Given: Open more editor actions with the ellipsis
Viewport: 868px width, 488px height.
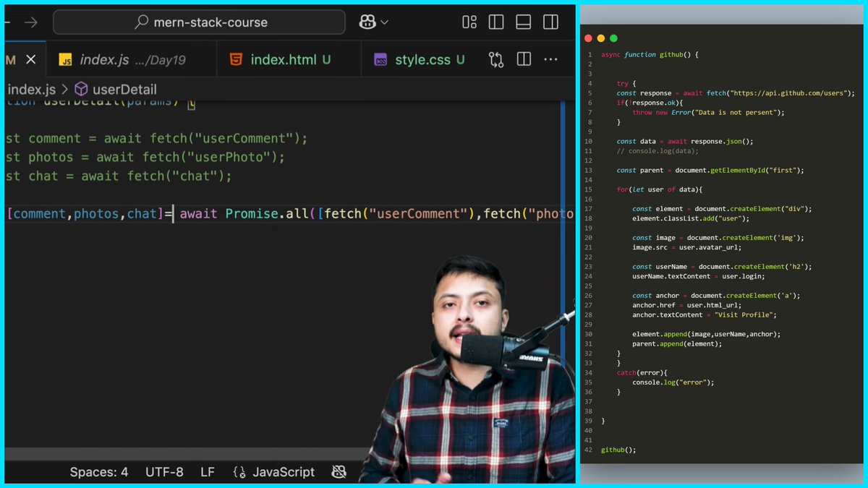Looking at the screenshot, I should pyautogui.click(x=550, y=59).
